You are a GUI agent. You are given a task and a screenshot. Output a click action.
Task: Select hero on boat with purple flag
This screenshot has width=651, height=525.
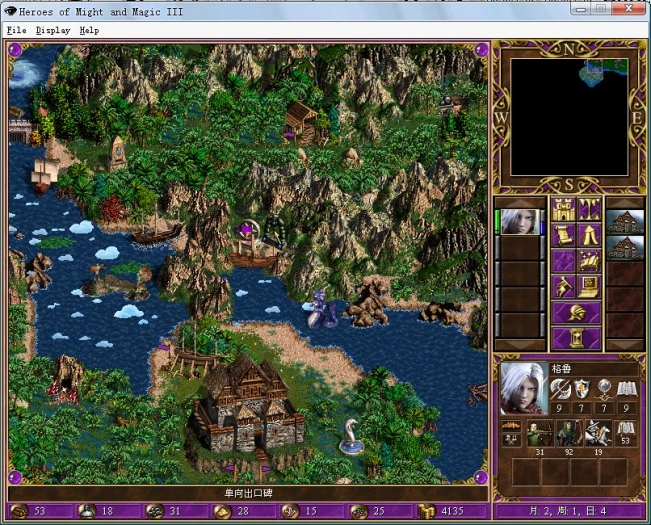[253, 246]
